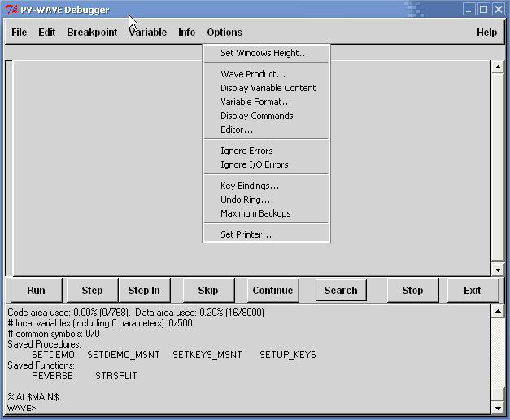Click the SETDEMO procedure name

(53, 355)
